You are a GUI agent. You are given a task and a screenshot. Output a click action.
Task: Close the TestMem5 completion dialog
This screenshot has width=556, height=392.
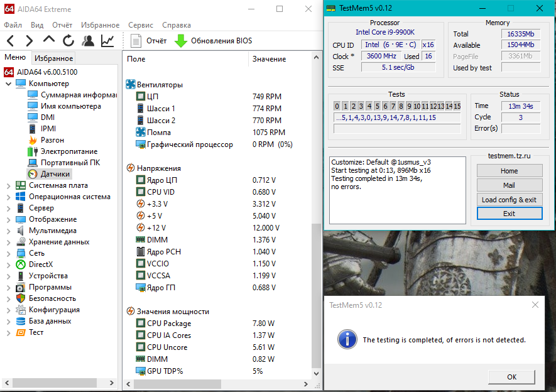point(535,305)
